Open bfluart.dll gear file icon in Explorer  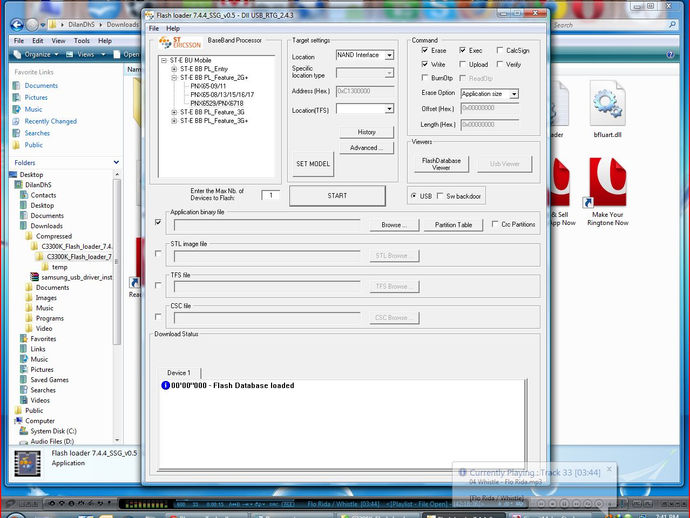coord(608,103)
